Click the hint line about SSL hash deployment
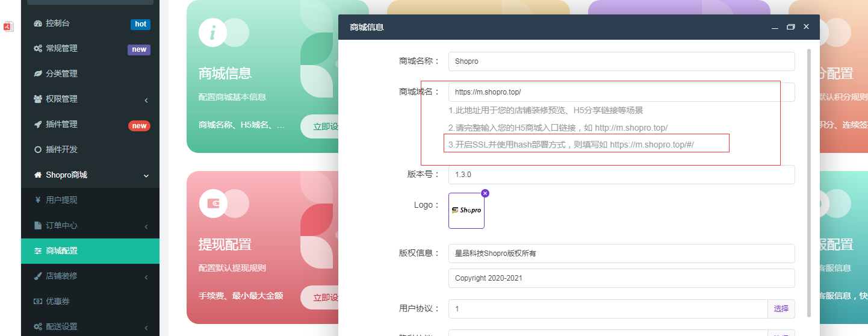The width and height of the screenshot is (868, 336). (x=571, y=145)
